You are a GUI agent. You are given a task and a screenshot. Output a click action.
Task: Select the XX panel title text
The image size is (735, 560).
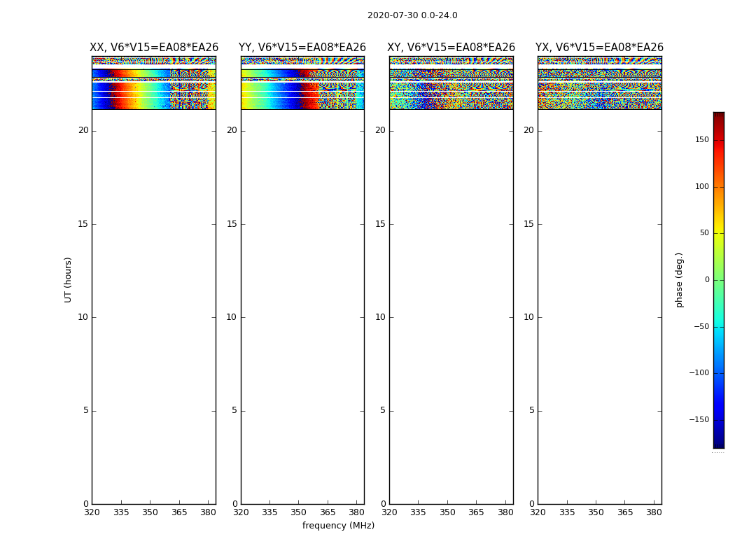coord(154,48)
